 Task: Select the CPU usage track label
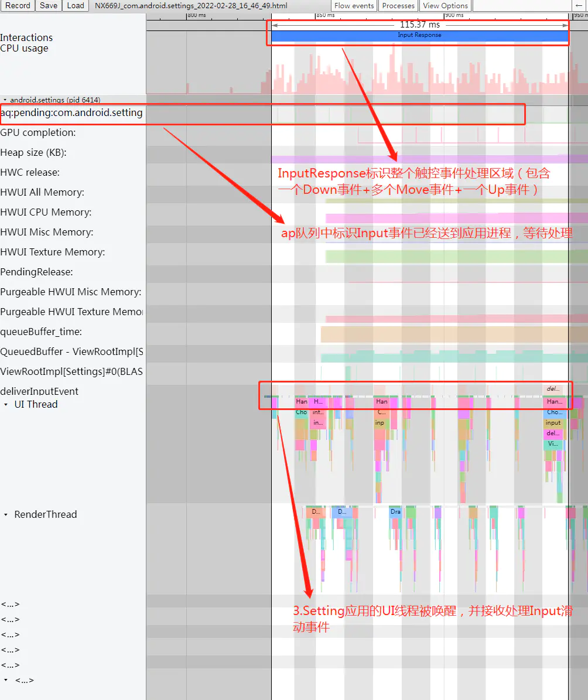tap(24, 48)
